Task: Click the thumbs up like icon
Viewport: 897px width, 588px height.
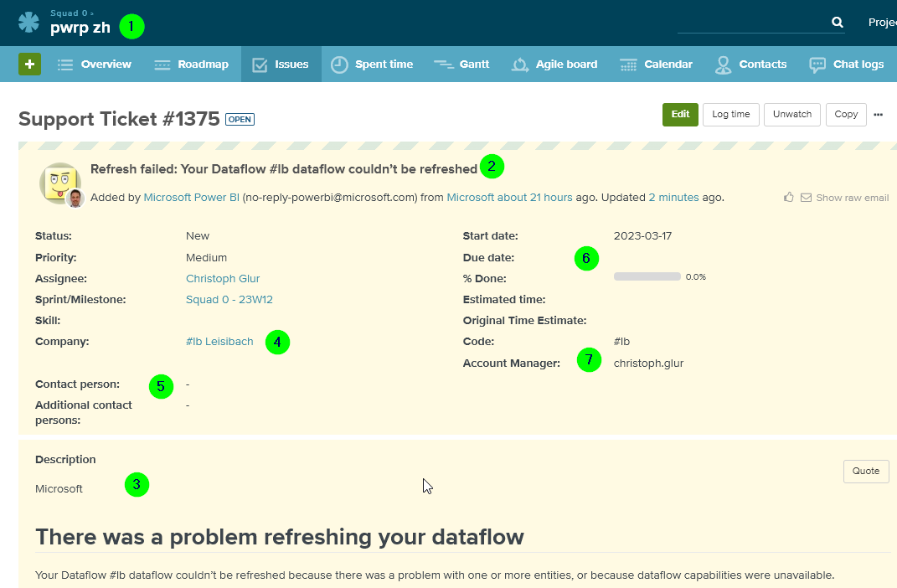Action: 789,198
